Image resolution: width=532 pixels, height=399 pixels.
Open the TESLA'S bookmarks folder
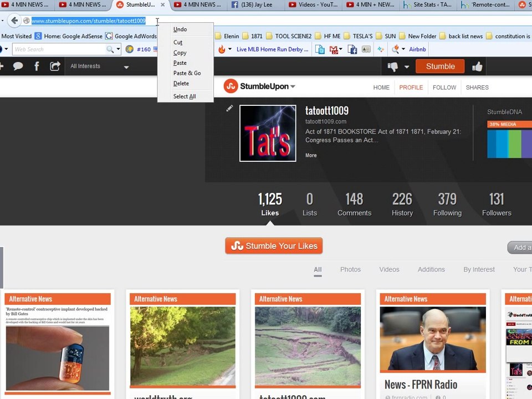[358, 37]
